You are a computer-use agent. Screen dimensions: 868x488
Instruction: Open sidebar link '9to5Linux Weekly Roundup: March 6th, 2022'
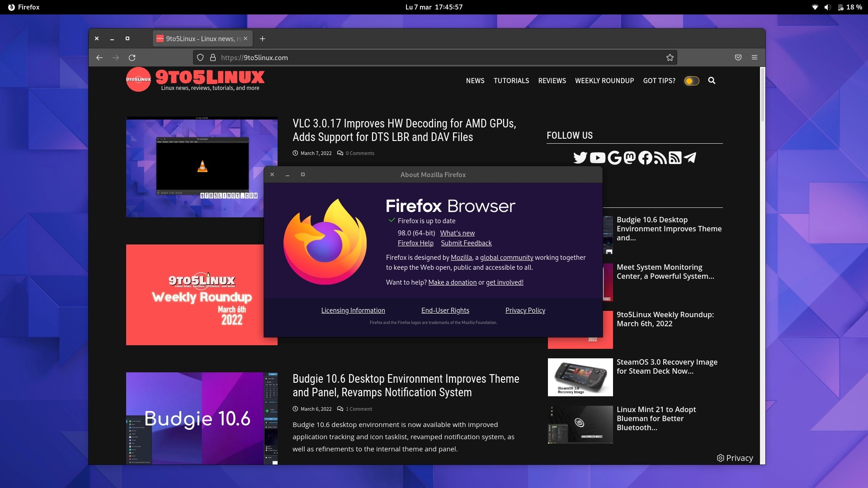[x=665, y=319]
